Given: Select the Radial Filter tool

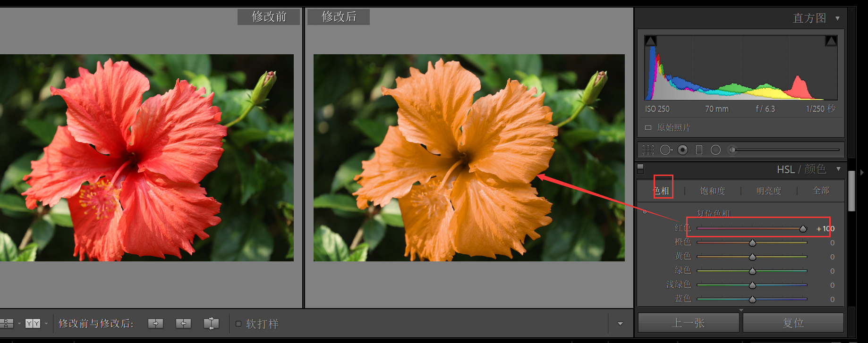Looking at the screenshot, I should (x=715, y=150).
